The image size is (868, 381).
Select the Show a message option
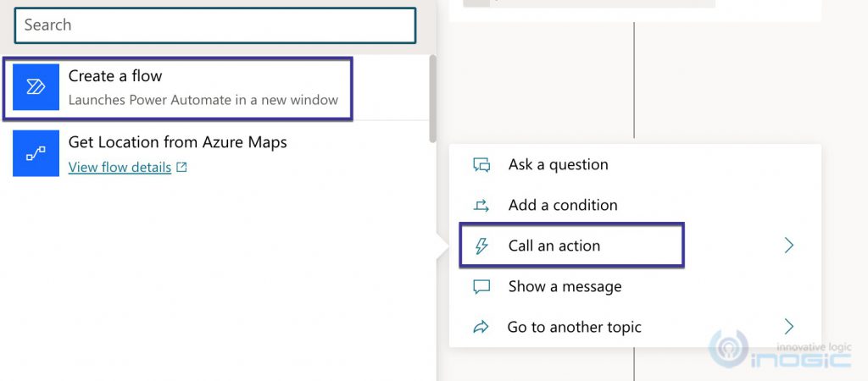point(565,287)
